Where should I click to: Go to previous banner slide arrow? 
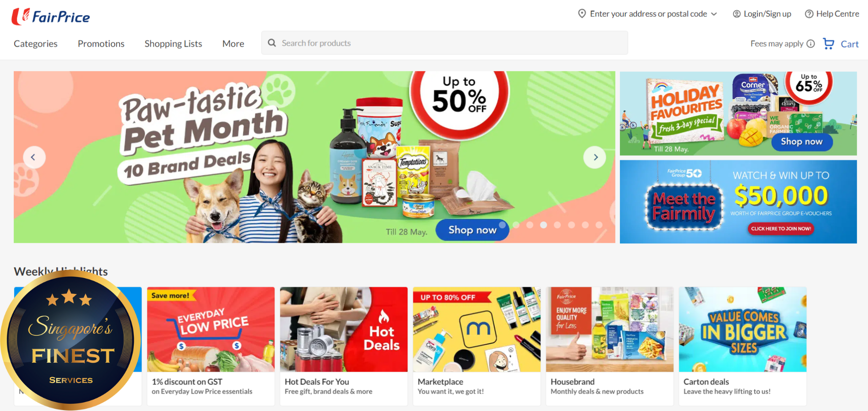click(x=33, y=157)
